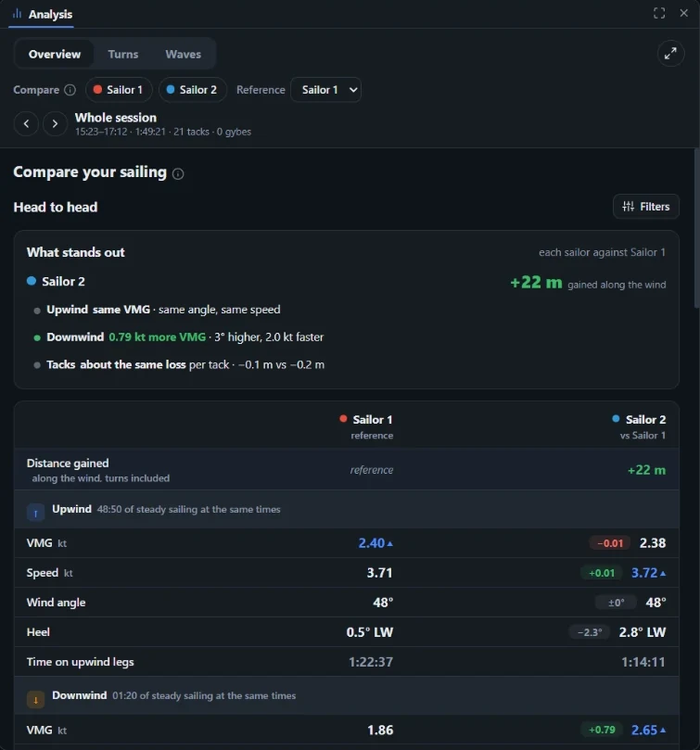Expand the panel using the diagonal arrows button
The height and width of the screenshot is (750, 700).
tap(670, 53)
